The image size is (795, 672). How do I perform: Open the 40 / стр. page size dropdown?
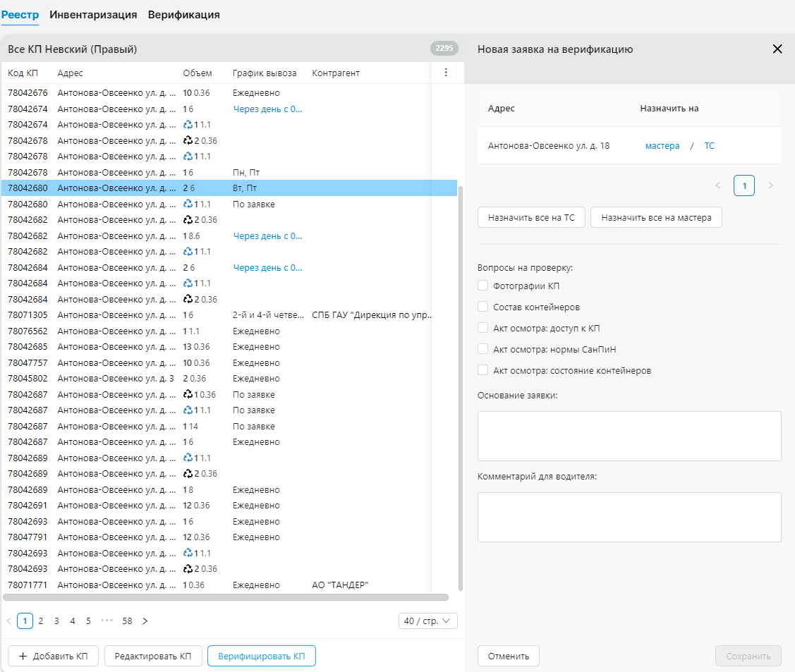coord(427,621)
